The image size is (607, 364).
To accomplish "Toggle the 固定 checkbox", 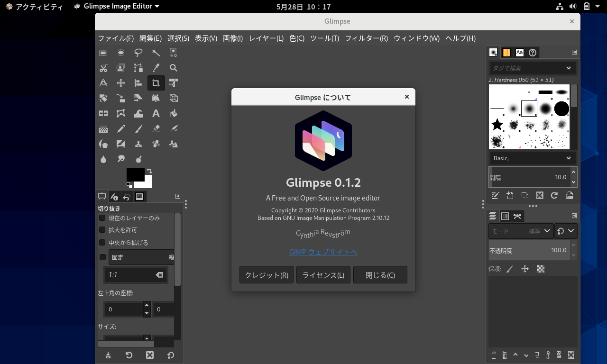I will point(102,257).
